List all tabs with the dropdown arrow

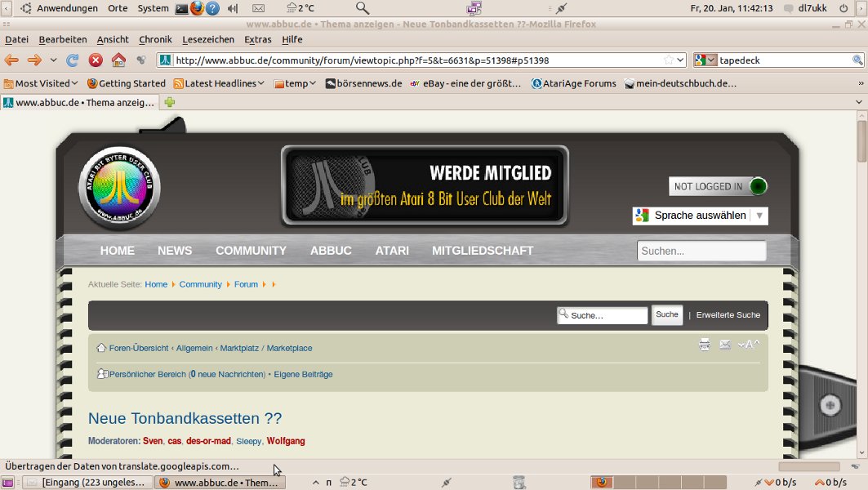(858, 102)
